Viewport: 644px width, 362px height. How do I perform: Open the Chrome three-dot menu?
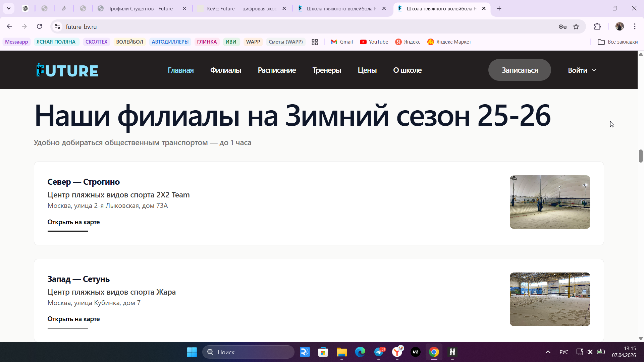pos(635,26)
